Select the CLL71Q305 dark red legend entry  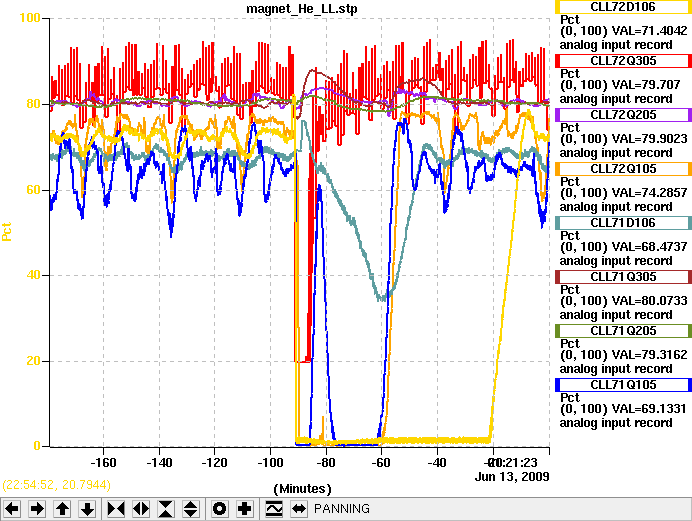point(623,277)
